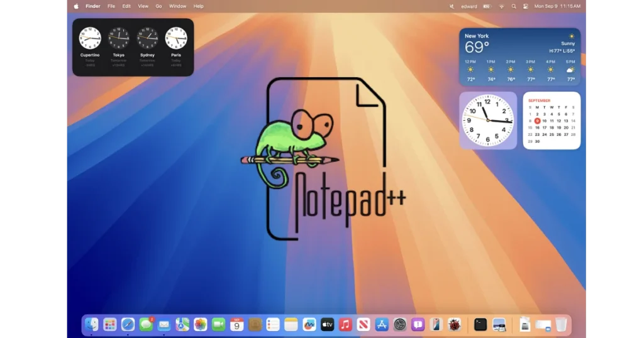Image resolution: width=644 pixels, height=338 pixels.
Task: Click the 12 PM sunny forecast icon
Action: 470,70
